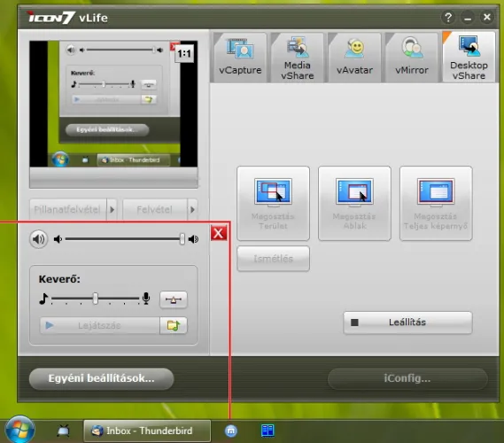504x443 pixels.
Task: Switch to the vCapture tab
Action: (x=240, y=58)
